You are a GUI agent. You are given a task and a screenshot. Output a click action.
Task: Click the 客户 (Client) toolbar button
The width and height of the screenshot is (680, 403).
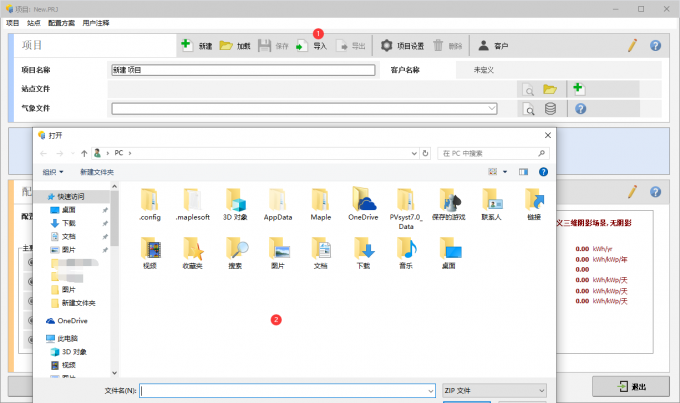click(x=493, y=46)
